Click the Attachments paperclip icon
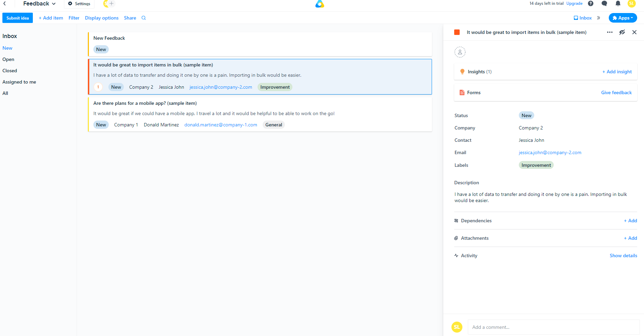Viewport: 644px width, 336px height. [456, 238]
